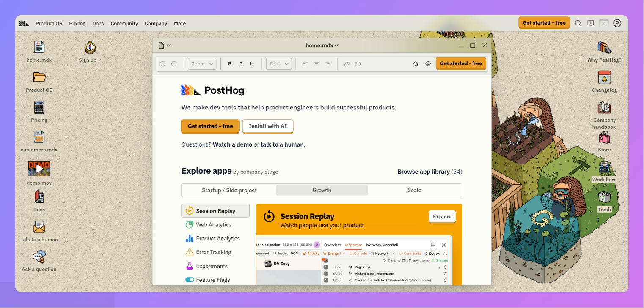Viewport: 644px width, 308px height.
Task: Toggle bold formatting
Action: [x=230, y=63]
